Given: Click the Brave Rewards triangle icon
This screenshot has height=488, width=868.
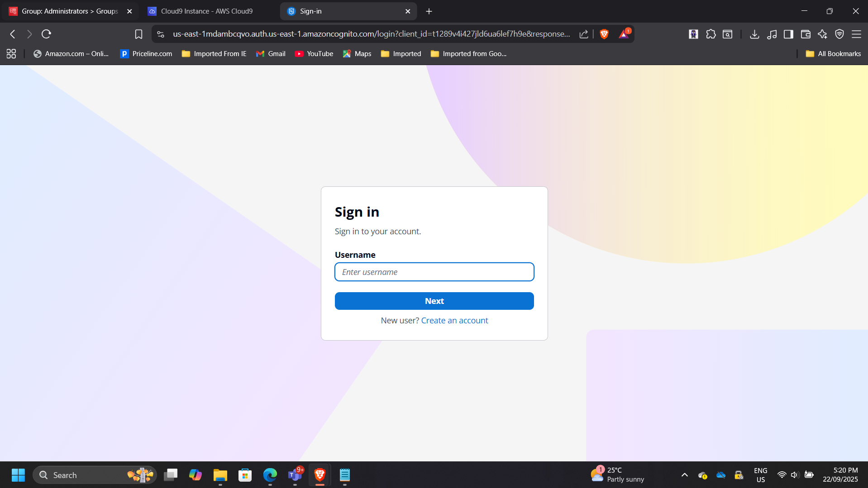Looking at the screenshot, I should (x=624, y=34).
